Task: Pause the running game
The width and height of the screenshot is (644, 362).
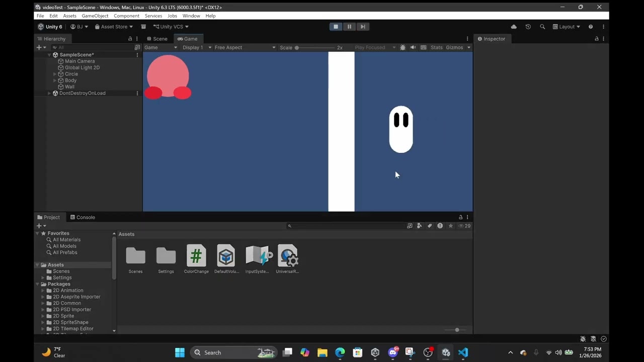Action: tap(349, 27)
